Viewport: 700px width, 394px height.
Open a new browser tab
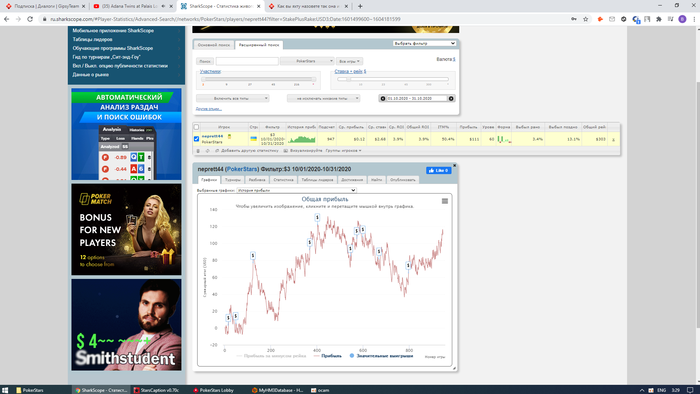360,6
